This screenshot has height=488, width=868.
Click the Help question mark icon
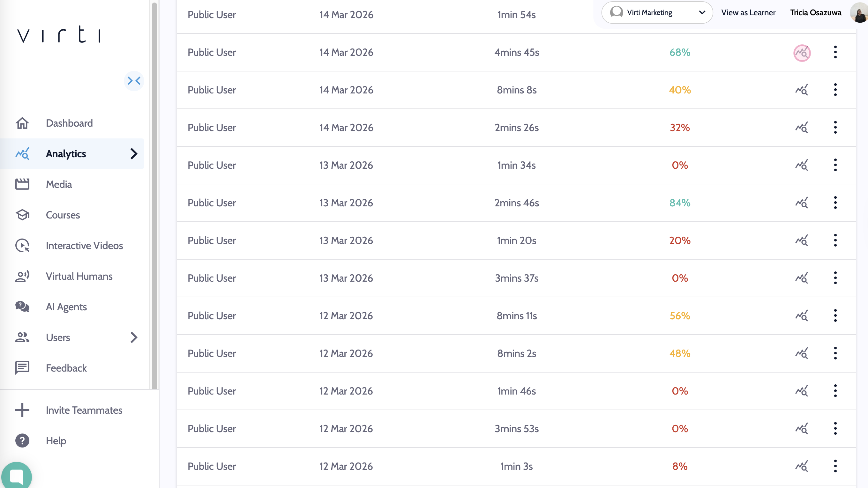(x=22, y=440)
